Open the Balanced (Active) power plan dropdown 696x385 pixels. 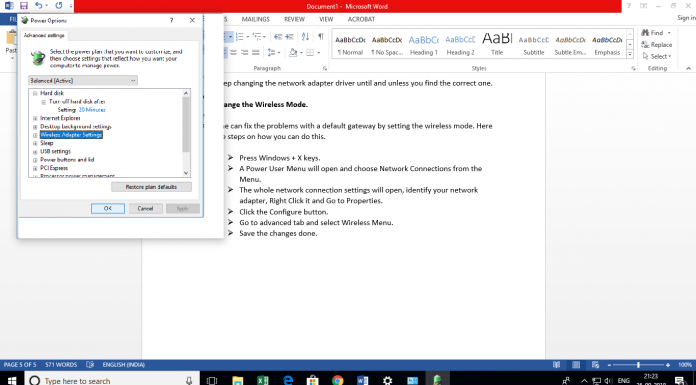83,80
